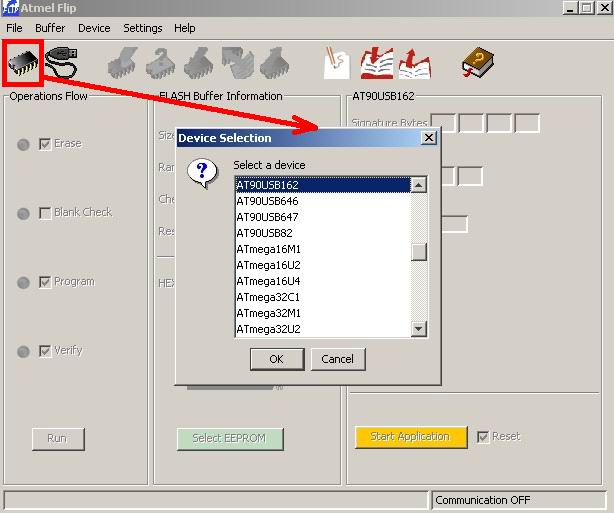The width and height of the screenshot is (614, 513).
Task: Cancel the Device Selection dialog
Action: 338,359
